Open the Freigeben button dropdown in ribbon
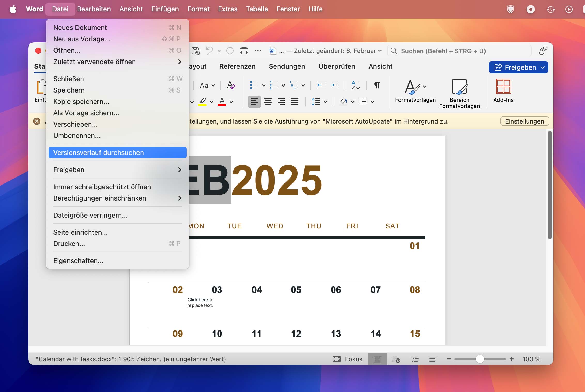 (543, 67)
